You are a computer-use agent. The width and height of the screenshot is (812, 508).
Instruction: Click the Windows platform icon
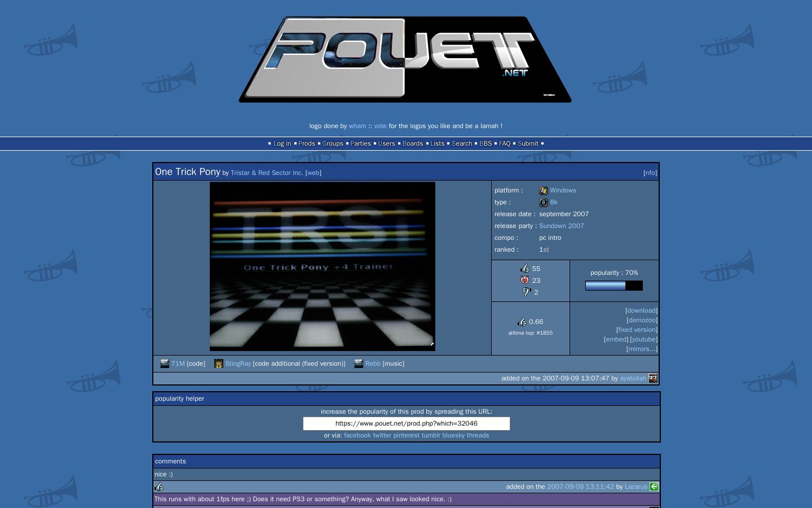[x=544, y=191]
